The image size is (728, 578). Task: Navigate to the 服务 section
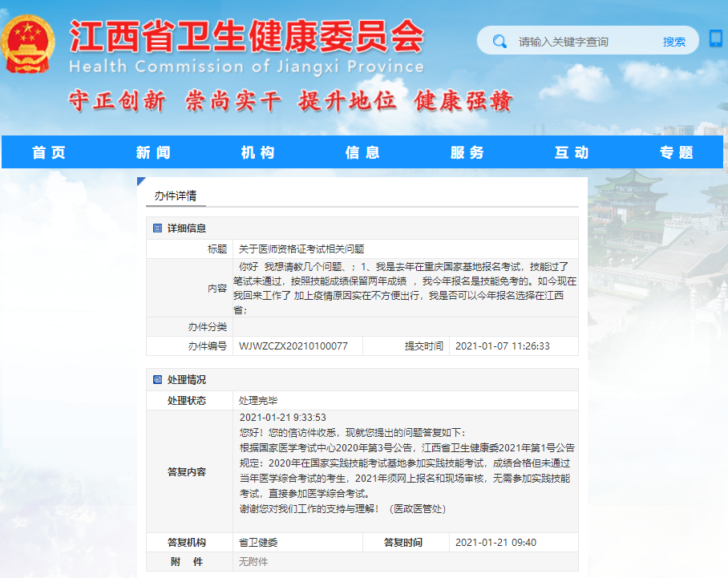point(467,152)
